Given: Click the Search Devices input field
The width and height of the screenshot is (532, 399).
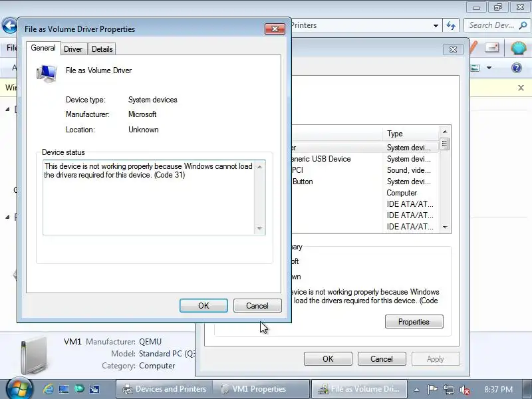Looking at the screenshot, I should pos(491,25).
